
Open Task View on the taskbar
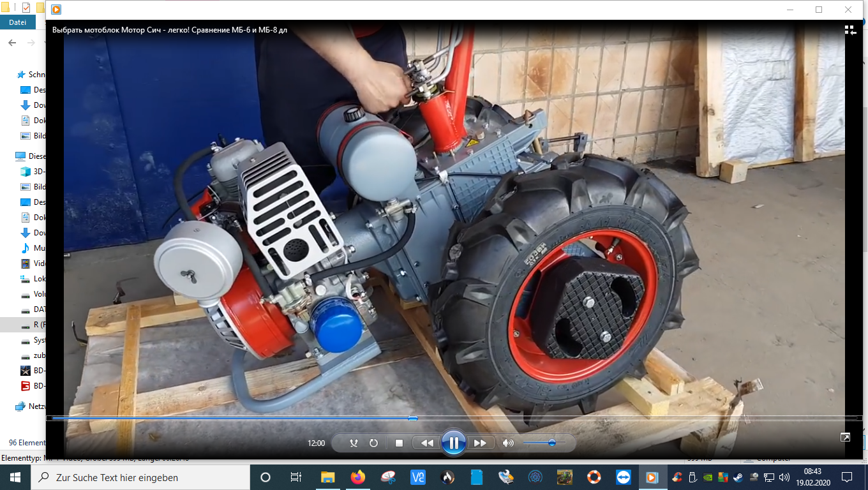click(x=296, y=477)
